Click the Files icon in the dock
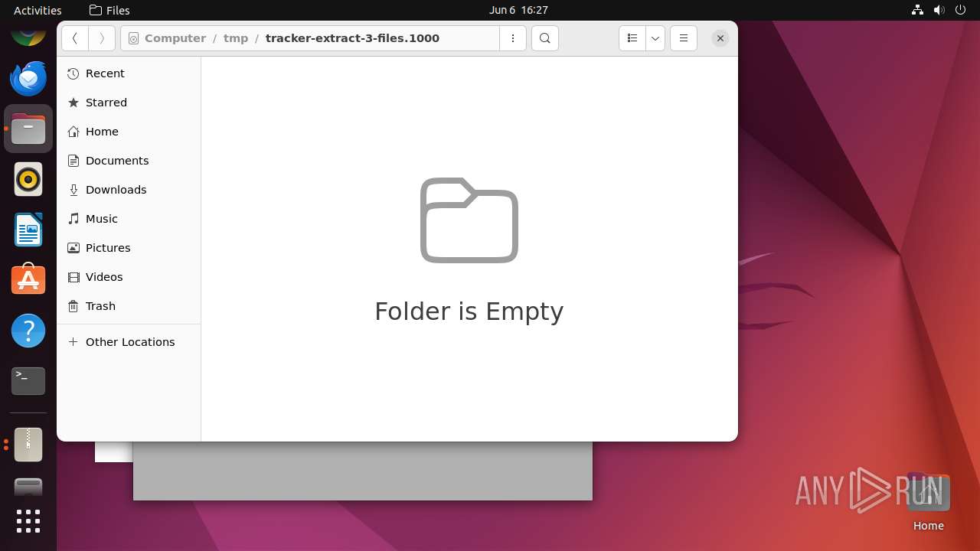980x551 pixels. pyautogui.click(x=28, y=129)
